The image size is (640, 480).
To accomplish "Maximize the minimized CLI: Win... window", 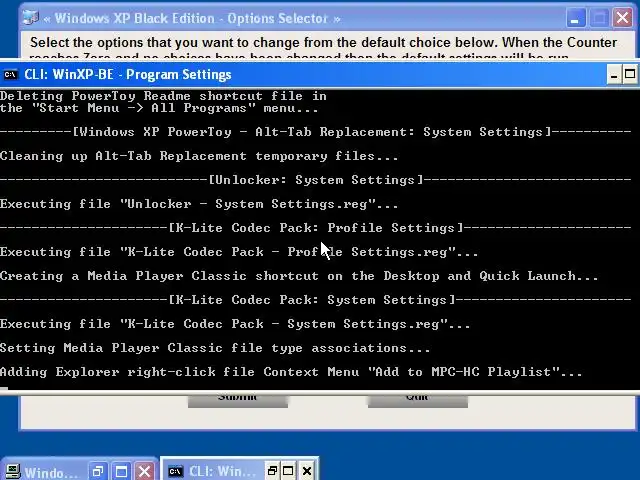I will pyautogui.click(x=288, y=471).
